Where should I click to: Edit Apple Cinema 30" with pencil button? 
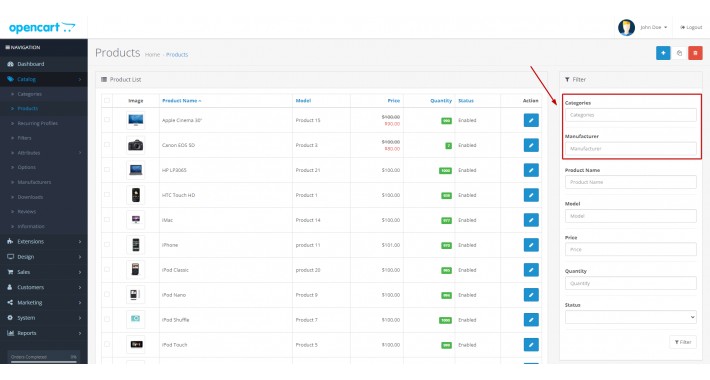[x=531, y=120]
